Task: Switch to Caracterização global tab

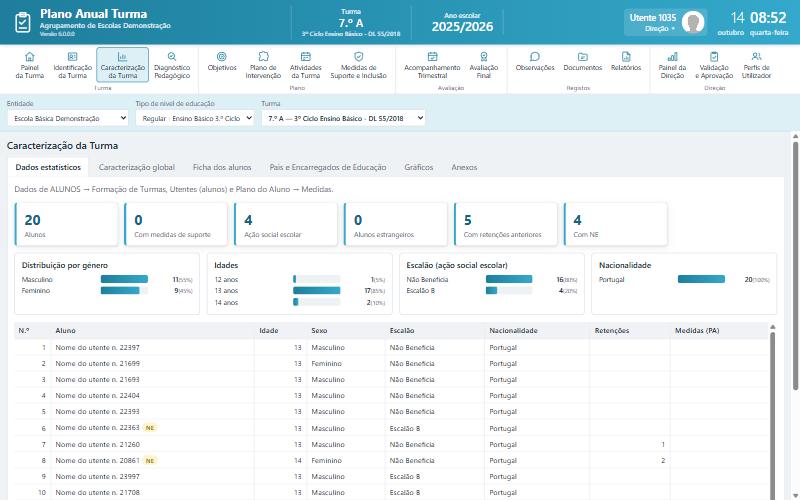Action: 137,167
